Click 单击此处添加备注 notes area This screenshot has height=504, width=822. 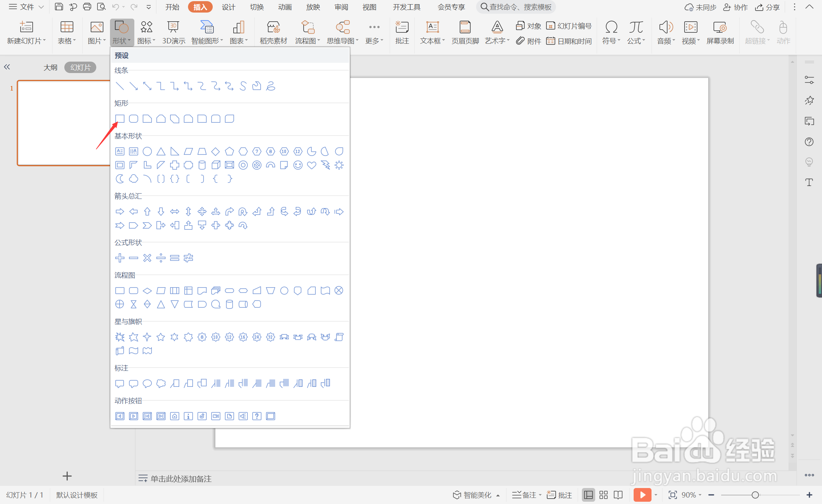click(181, 479)
